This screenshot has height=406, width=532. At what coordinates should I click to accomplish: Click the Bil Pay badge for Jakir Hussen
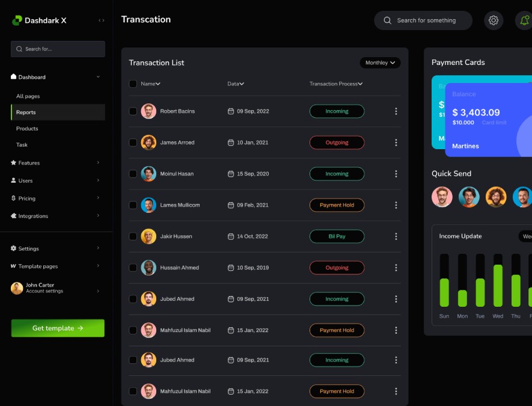(337, 236)
